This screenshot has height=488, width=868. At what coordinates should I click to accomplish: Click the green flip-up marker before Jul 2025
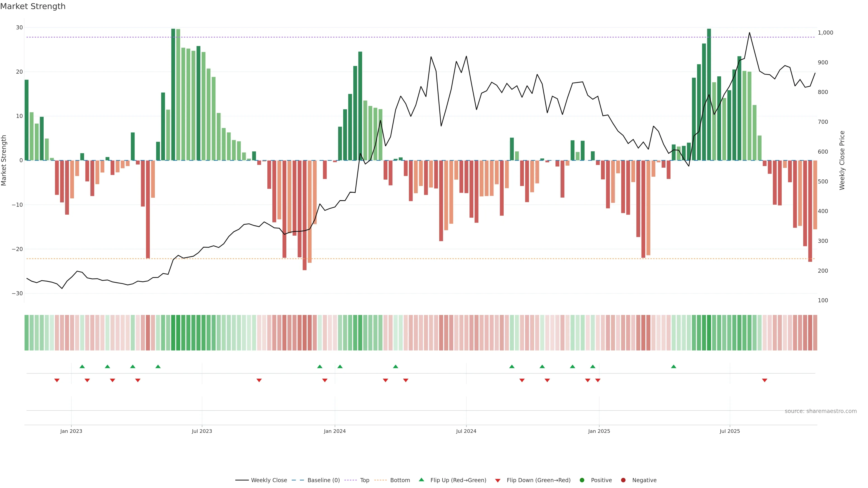coord(674,366)
